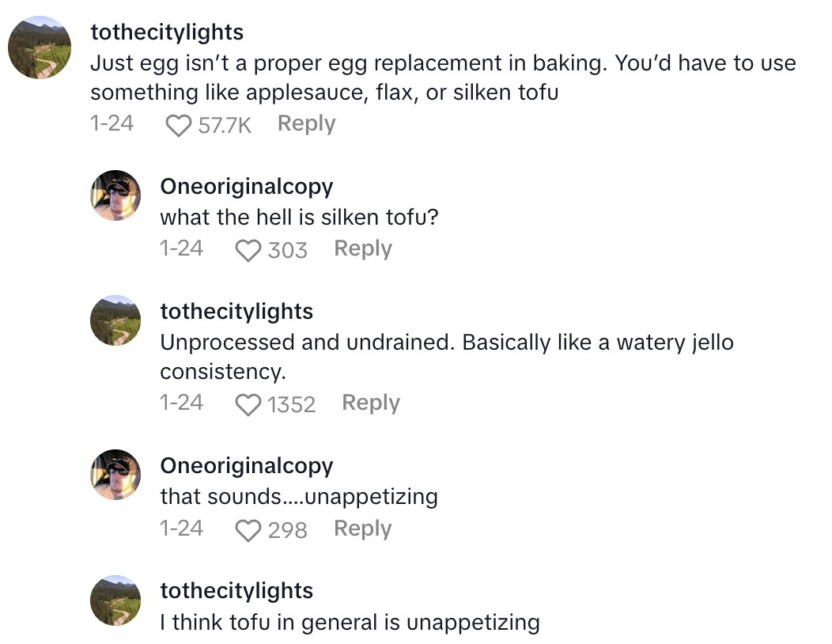Open tothecitylights username on tofu in general reply
832x644 pixels.
click(x=236, y=590)
